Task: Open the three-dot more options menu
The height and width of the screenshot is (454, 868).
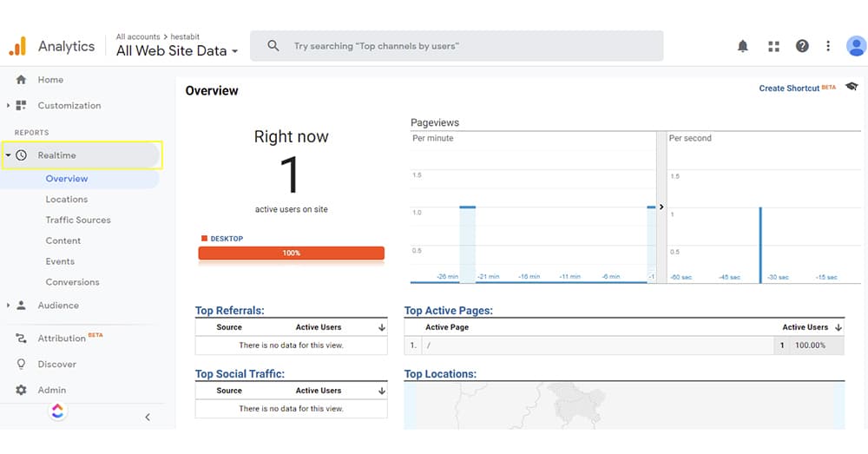Action: [828, 46]
